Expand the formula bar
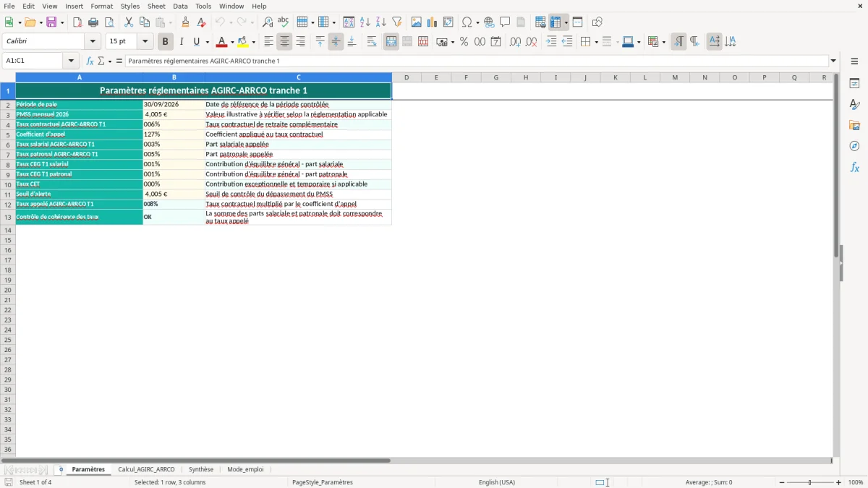Viewport: 868px width, 488px height. coord(833,61)
